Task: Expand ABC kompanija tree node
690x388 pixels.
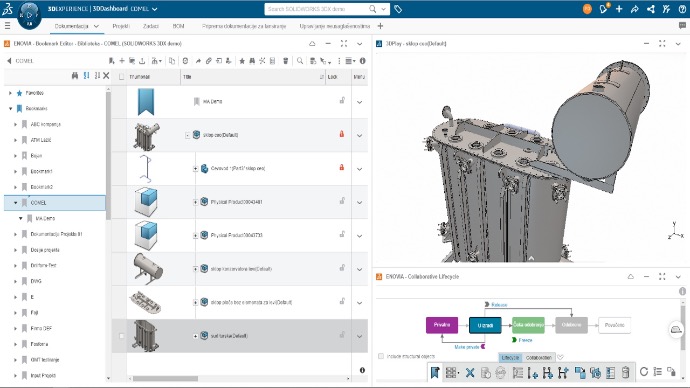Action: 15,124
